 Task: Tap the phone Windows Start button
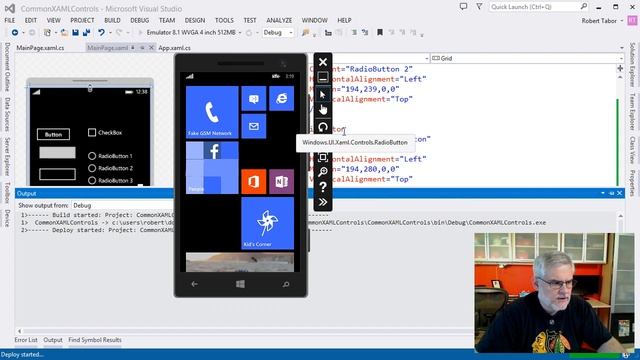(x=240, y=284)
